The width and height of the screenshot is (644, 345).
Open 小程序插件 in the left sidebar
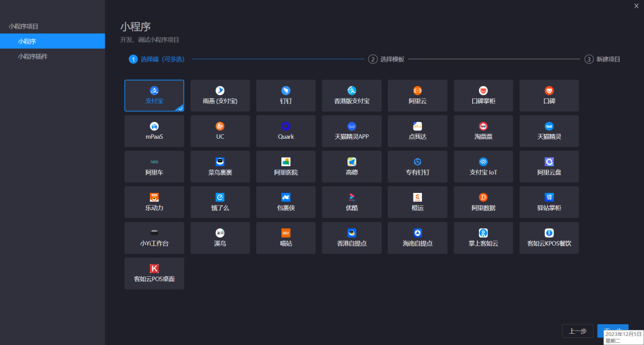(x=53, y=56)
